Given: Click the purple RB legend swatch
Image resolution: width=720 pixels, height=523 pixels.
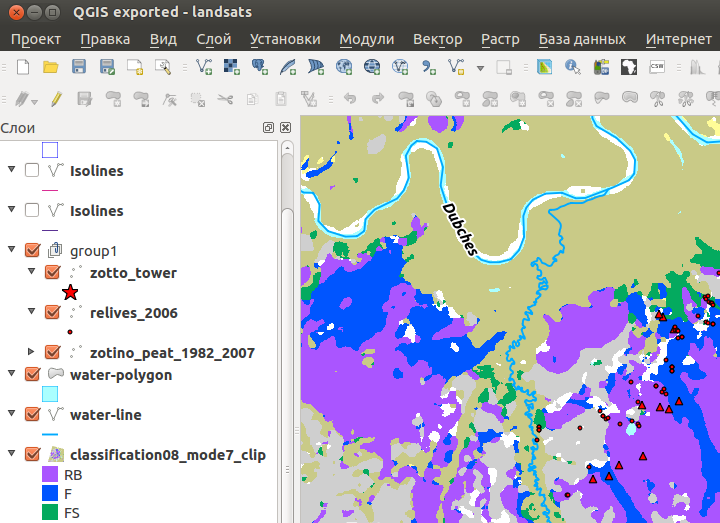Looking at the screenshot, I should coord(50,474).
